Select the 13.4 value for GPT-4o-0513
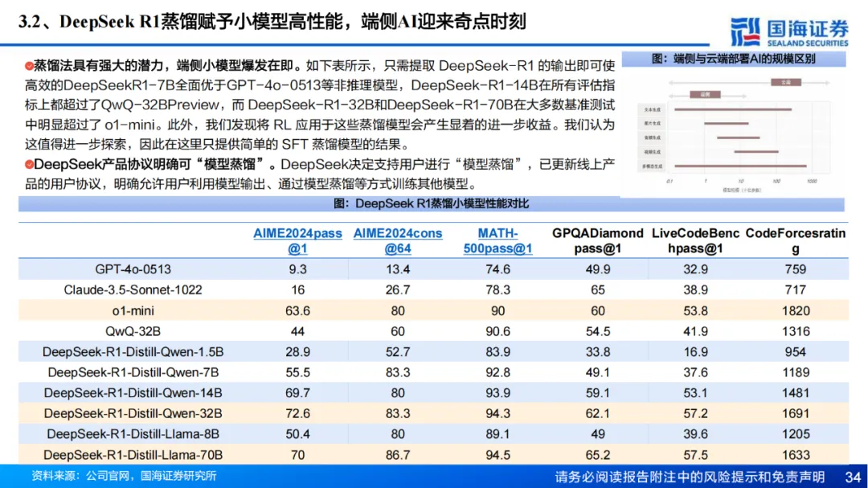This screenshot has height=488, width=868. click(398, 269)
